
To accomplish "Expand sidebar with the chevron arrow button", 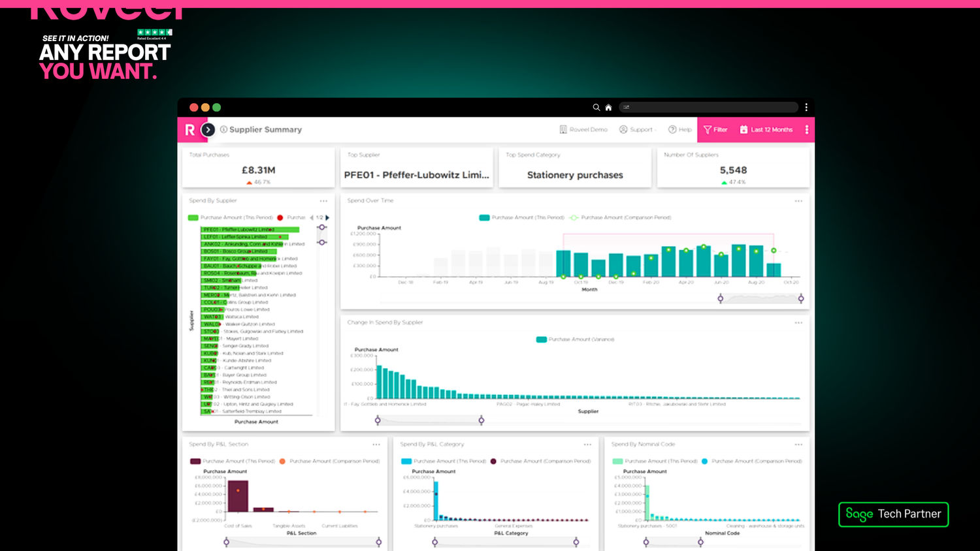I will (x=208, y=130).
